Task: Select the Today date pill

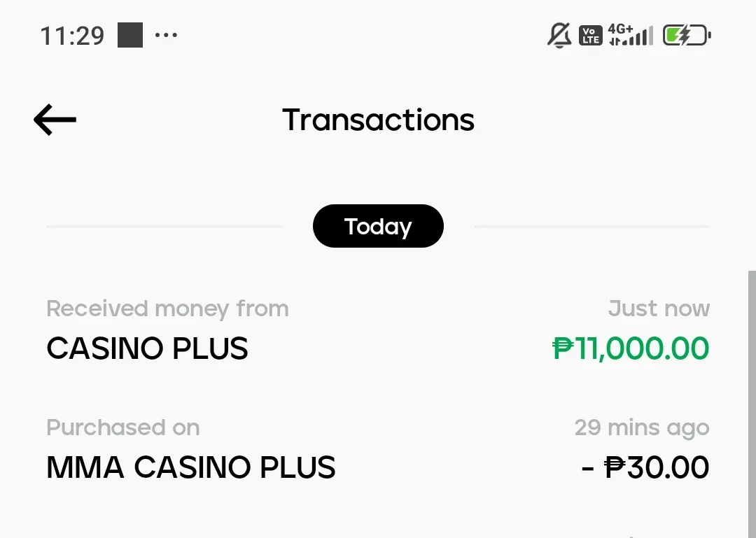Action: (378, 226)
